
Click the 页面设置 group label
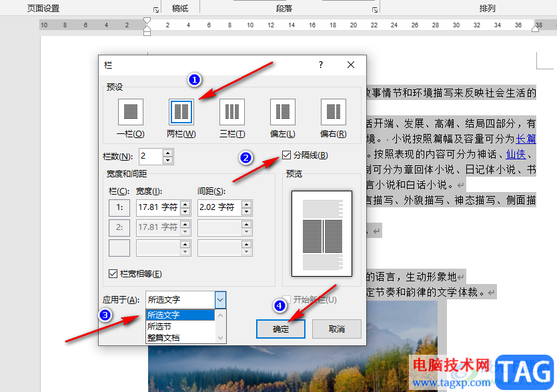pos(43,9)
